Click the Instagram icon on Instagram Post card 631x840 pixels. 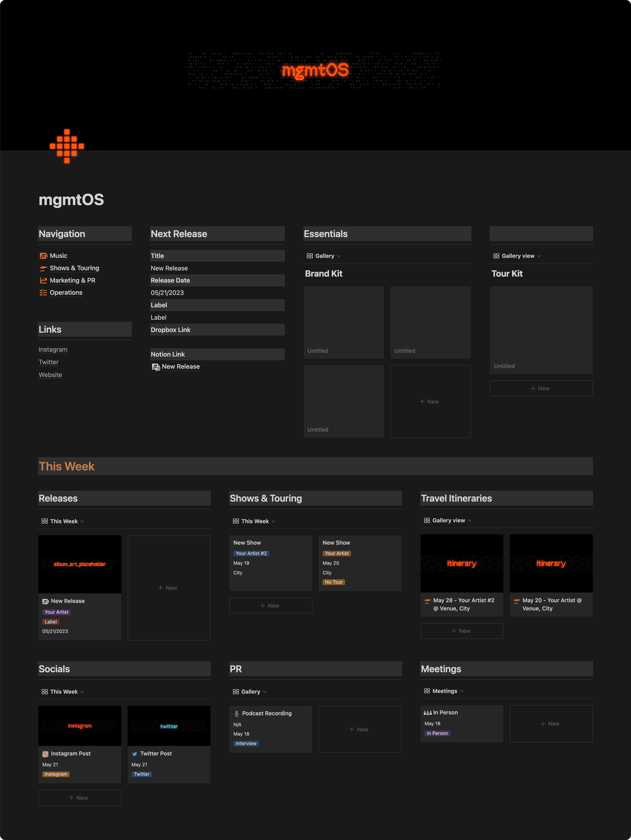point(45,754)
